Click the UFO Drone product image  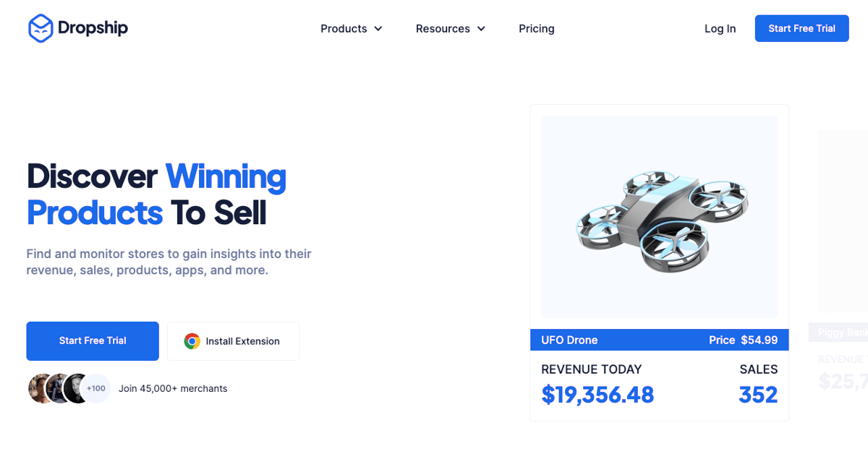click(x=660, y=217)
